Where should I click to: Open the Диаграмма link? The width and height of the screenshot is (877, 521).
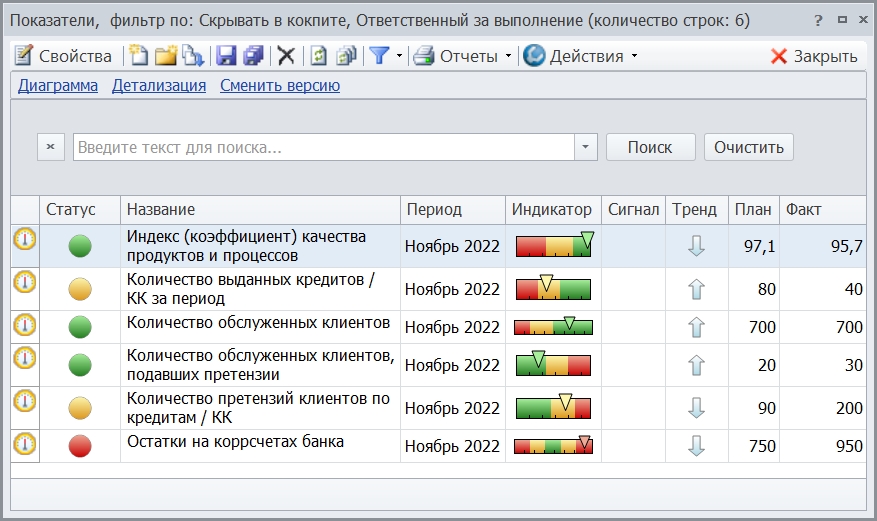click(x=58, y=86)
